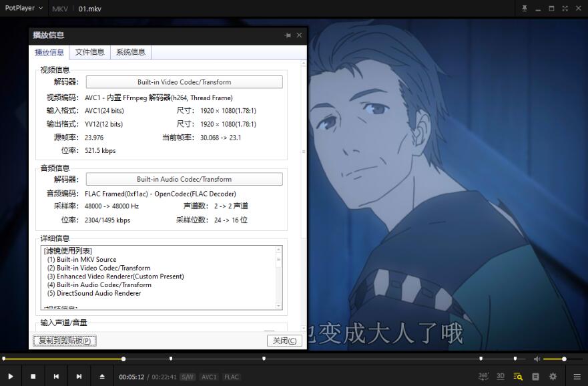Click the Play button

[11, 377]
